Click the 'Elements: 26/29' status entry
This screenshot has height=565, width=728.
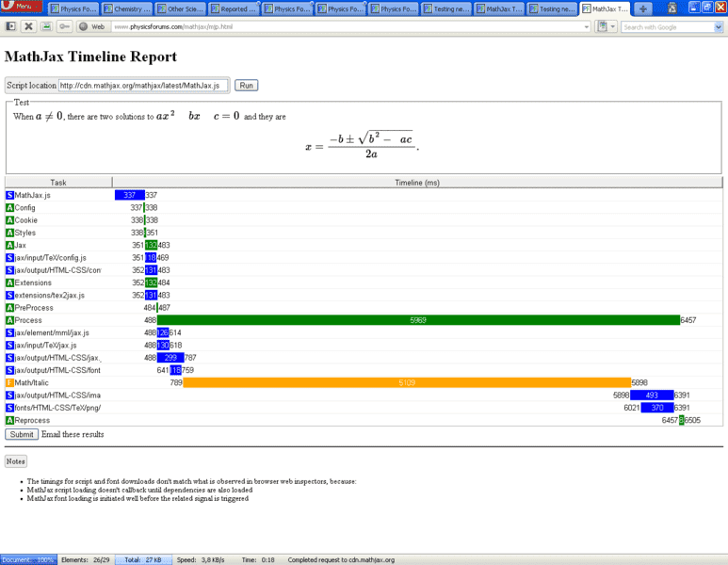point(86,560)
